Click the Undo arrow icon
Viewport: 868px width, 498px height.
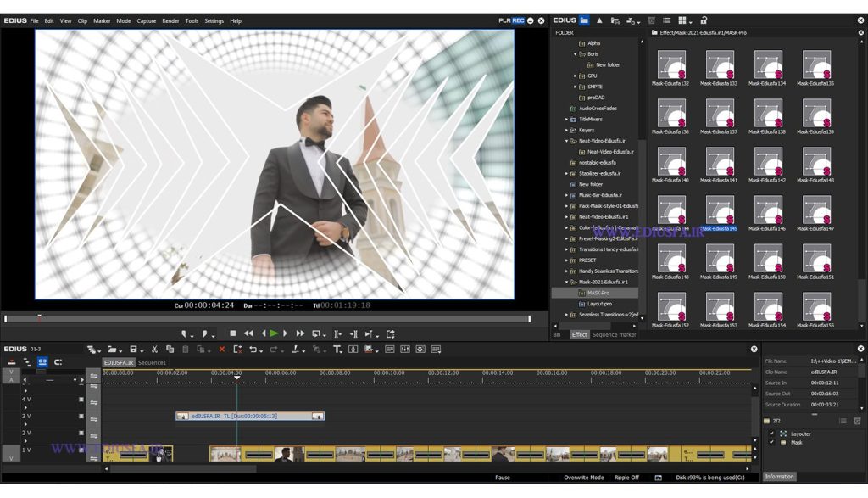click(253, 349)
